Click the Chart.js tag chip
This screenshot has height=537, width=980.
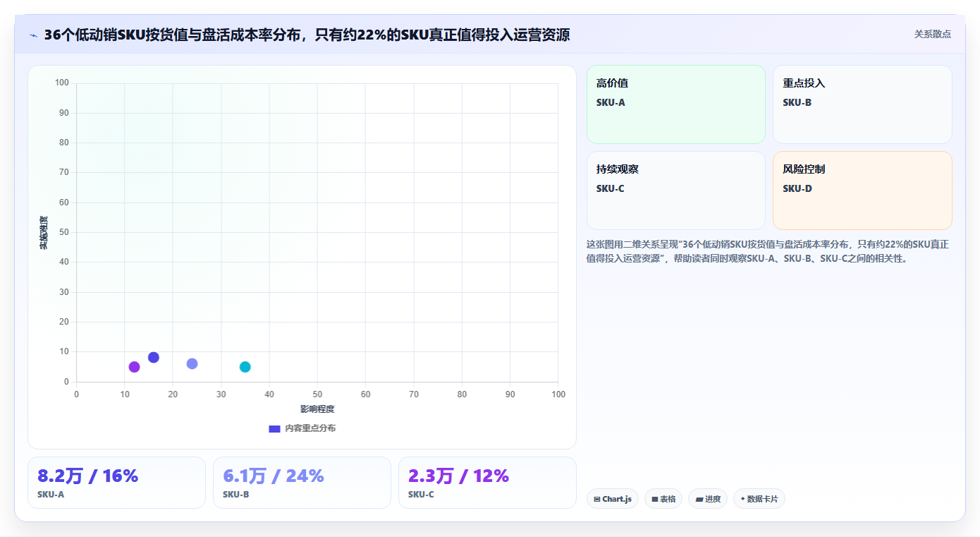[613, 499]
